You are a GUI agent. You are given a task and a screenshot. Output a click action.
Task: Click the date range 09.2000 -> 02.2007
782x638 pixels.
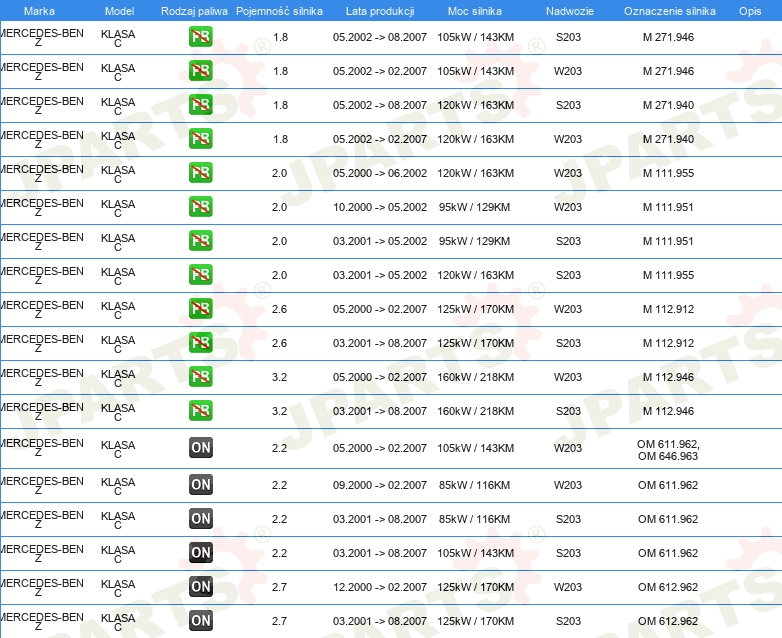point(380,485)
